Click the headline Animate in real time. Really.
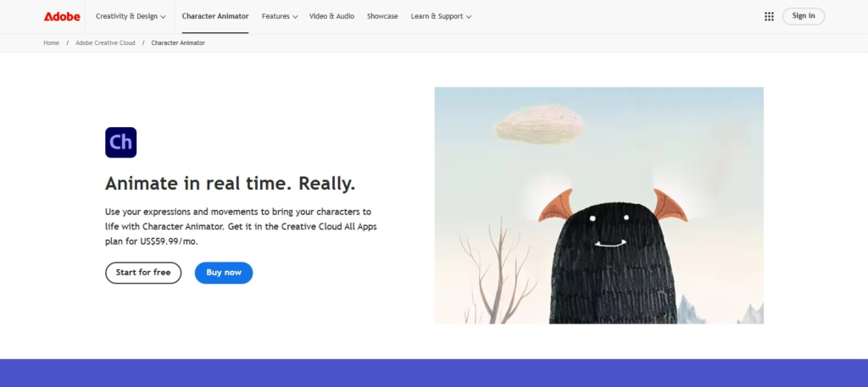Viewport: 868px width, 387px height. click(231, 184)
